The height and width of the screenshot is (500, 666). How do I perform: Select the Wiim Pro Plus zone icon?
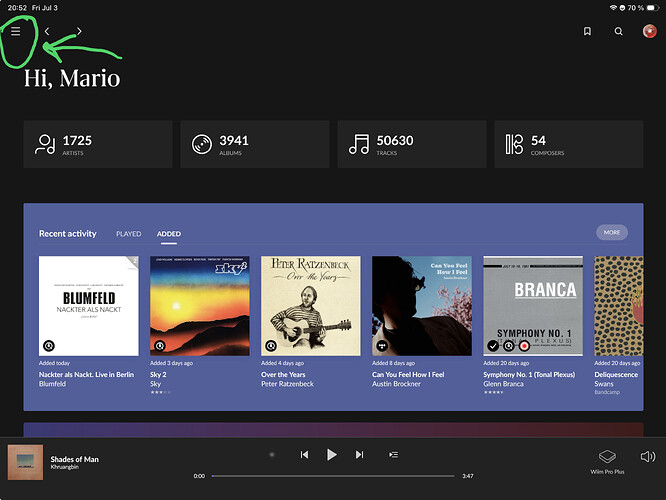(607, 457)
